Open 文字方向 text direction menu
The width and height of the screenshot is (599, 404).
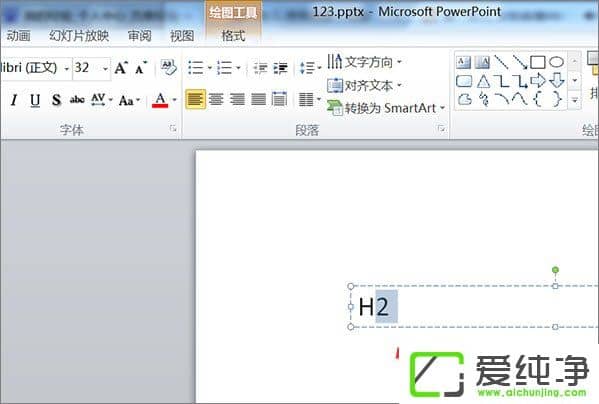[x=365, y=61]
